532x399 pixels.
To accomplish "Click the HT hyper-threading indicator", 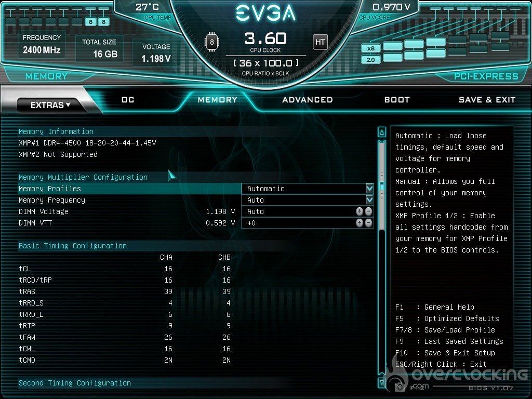I will coord(320,42).
